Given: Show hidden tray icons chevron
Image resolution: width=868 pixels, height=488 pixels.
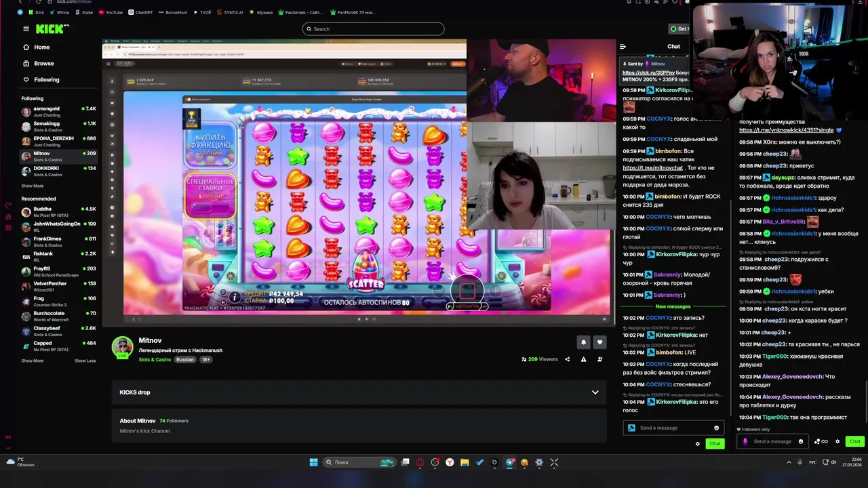Looking at the screenshot, I should point(789,462).
